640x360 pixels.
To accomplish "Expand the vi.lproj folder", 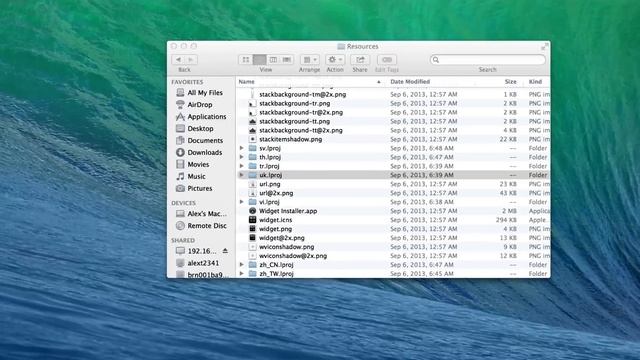I will coord(241,202).
